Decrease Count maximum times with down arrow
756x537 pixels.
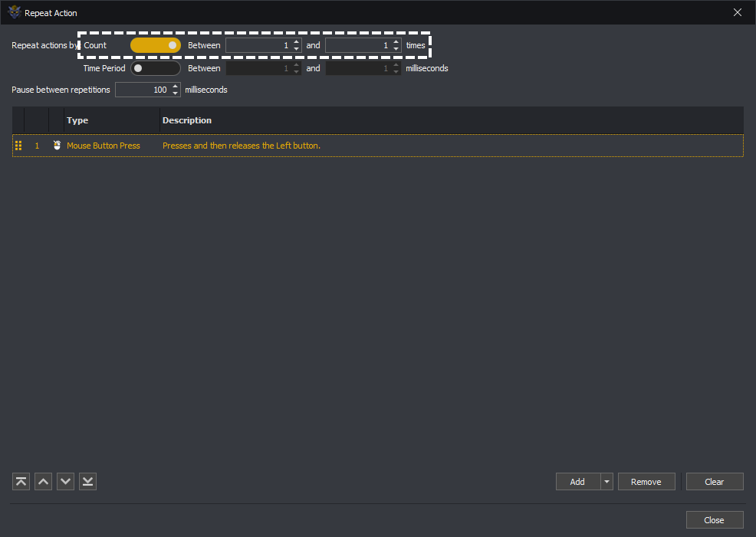point(396,48)
